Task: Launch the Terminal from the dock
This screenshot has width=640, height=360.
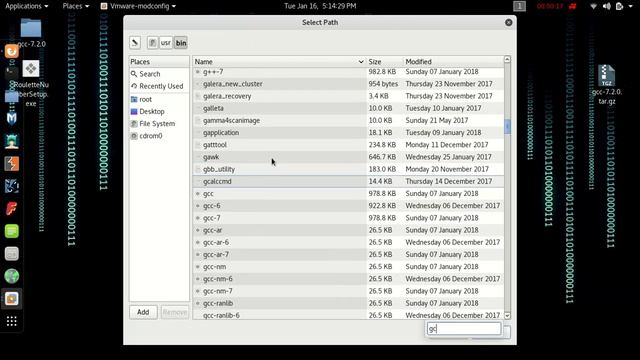Action: 11,73
